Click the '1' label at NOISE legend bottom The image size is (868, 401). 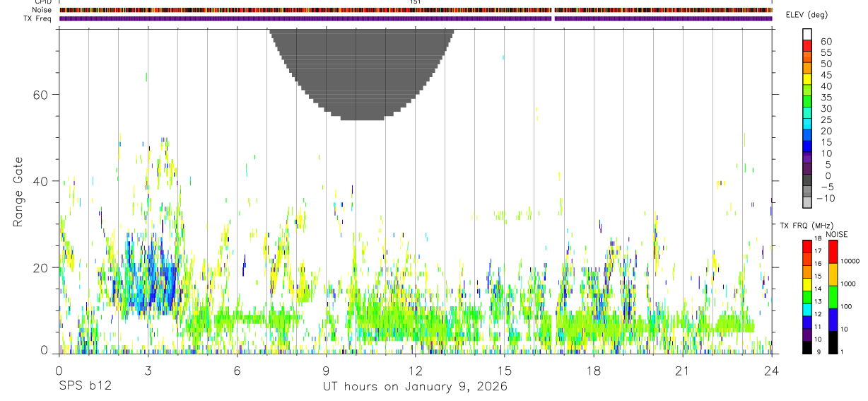click(842, 351)
